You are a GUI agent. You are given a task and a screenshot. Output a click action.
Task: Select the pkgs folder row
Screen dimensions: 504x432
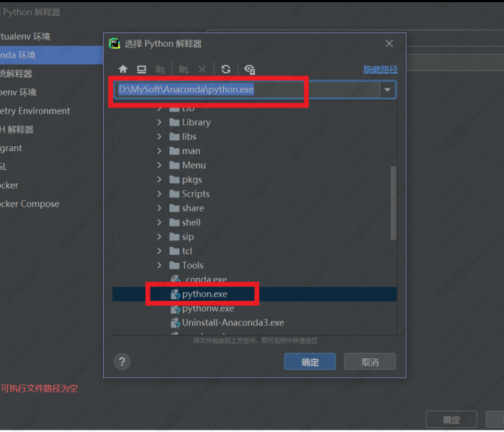coord(255,179)
